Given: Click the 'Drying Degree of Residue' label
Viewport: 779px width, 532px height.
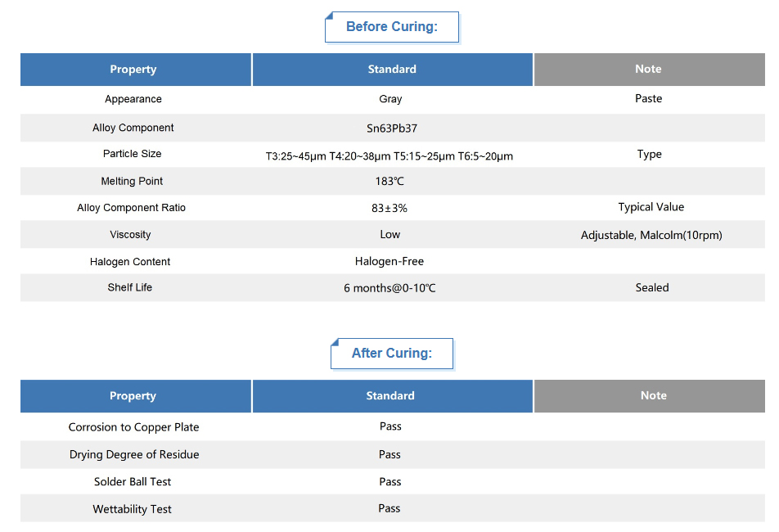Looking at the screenshot, I should click(134, 454).
